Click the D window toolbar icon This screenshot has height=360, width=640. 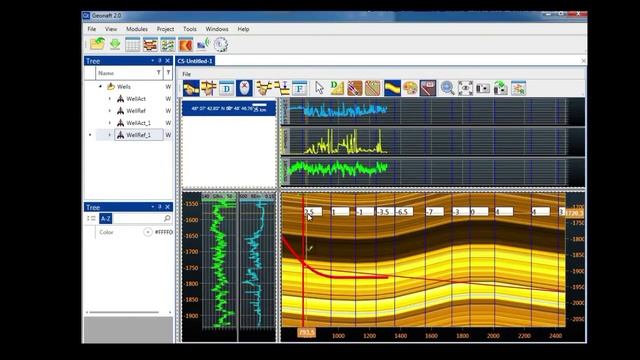[227, 88]
